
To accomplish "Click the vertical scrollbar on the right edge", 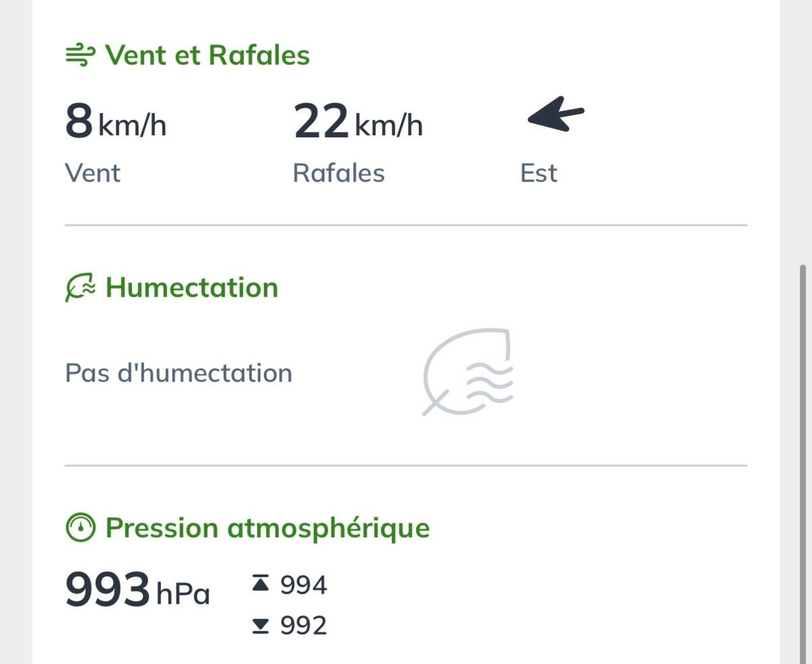I will (803, 464).
